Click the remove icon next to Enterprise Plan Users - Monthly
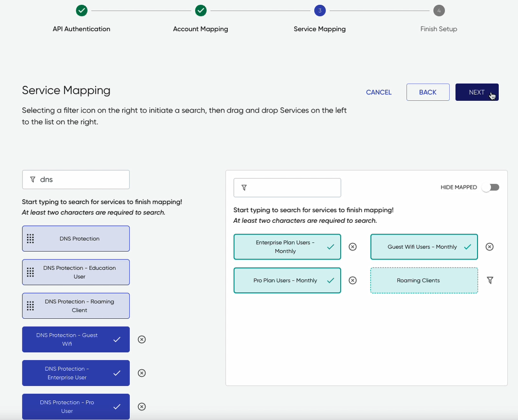 pos(353,247)
